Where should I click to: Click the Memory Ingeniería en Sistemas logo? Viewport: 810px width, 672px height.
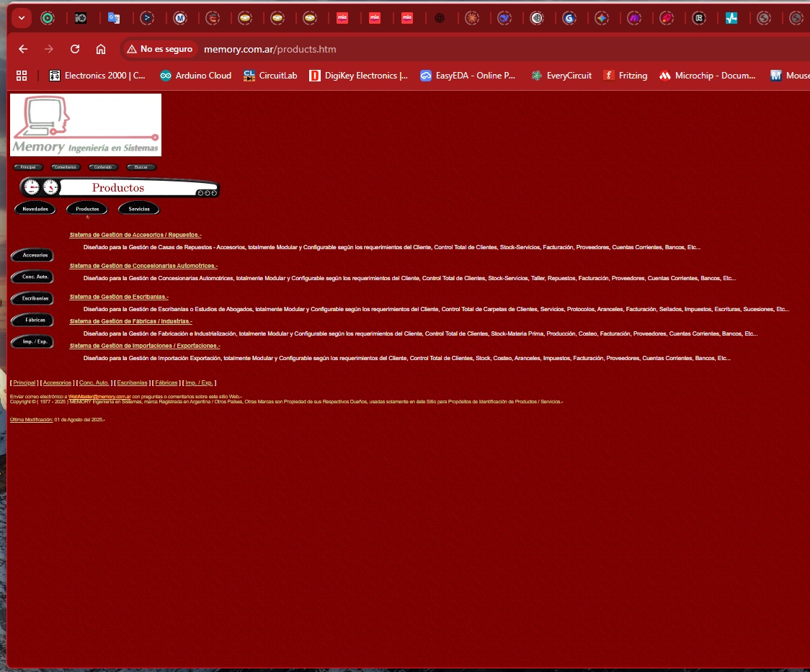(85, 124)
